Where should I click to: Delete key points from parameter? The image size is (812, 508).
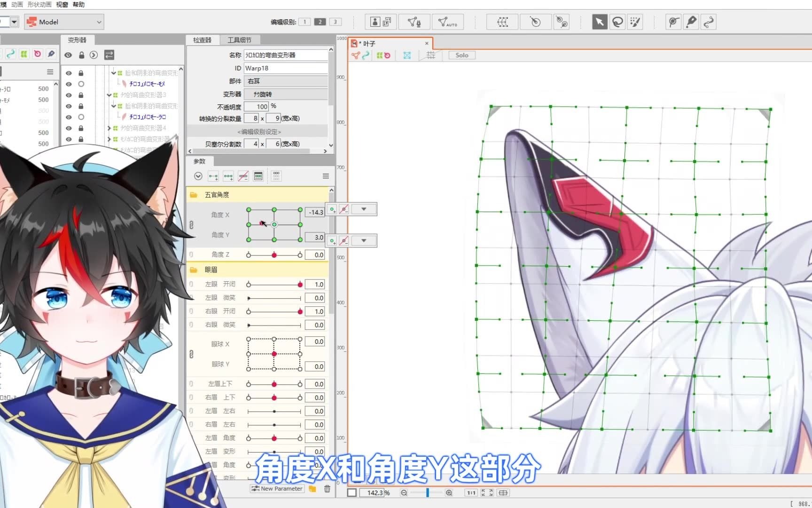pos(243,176)
